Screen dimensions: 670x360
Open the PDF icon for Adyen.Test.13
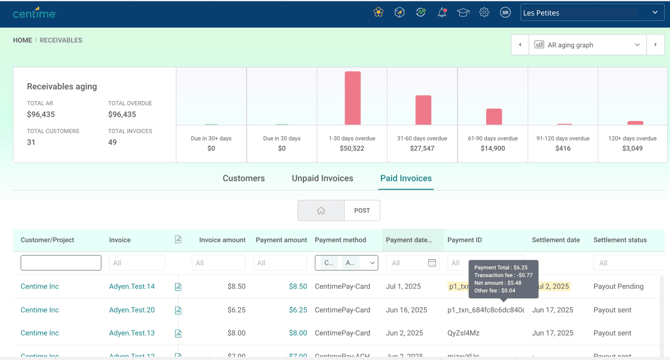coord(178,334)
